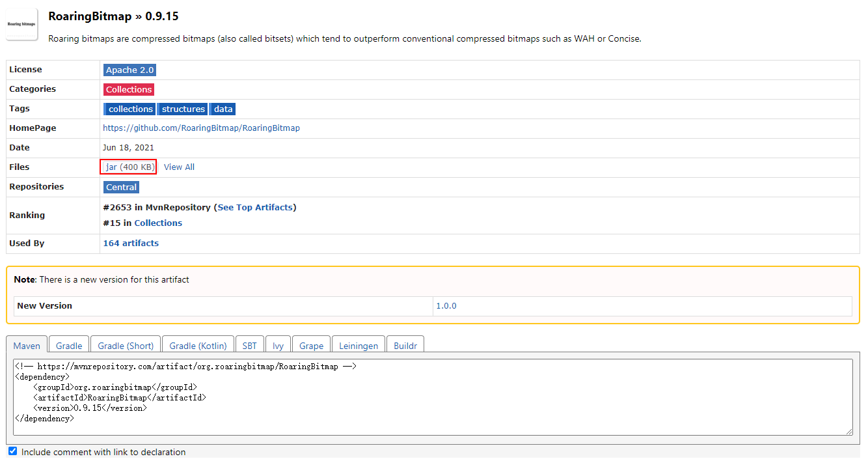Open the 164 artifacts usage link
Image resolution: width=868 pixels, height=461 pixels.
[131, 243]
